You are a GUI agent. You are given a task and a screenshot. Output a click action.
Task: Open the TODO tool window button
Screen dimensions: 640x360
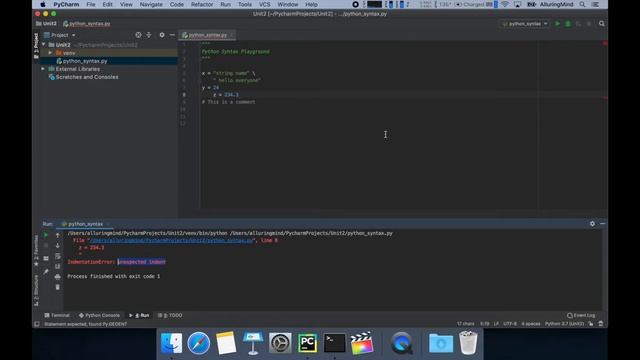[x=170, y=315]
